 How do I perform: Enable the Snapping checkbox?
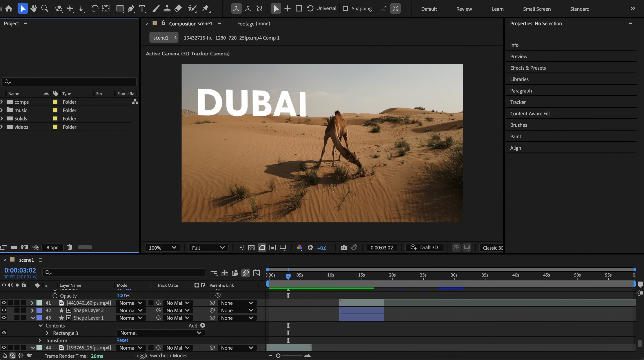345,9
